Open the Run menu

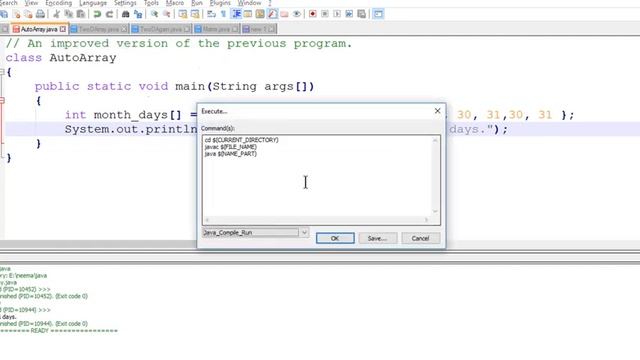pos(197,3)
